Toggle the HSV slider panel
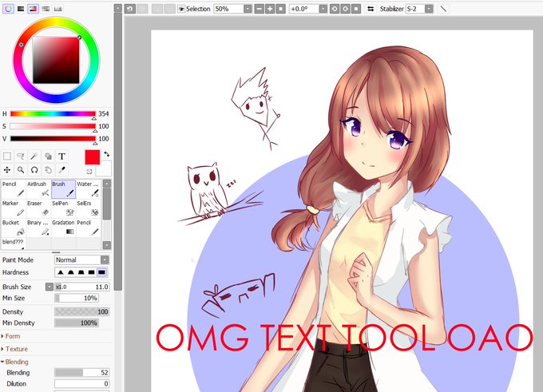Image resolution: width=543 pixels, height=392 pixels. 34,9
